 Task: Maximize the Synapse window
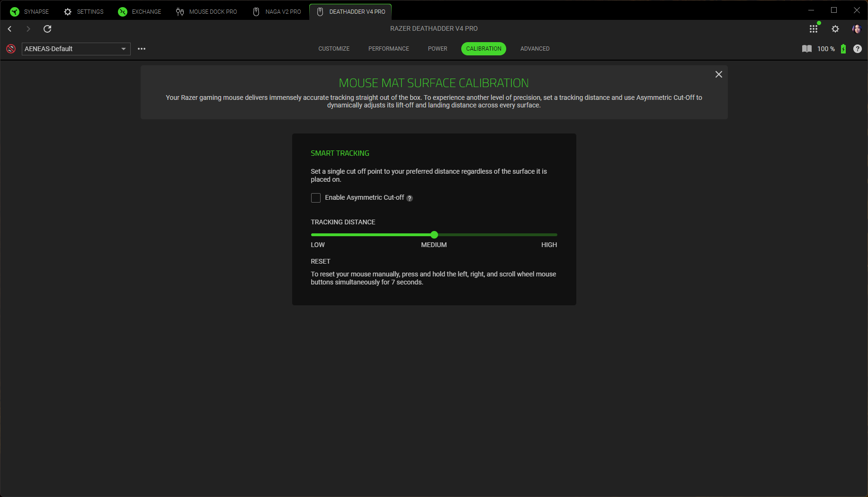tap(834, 10)
